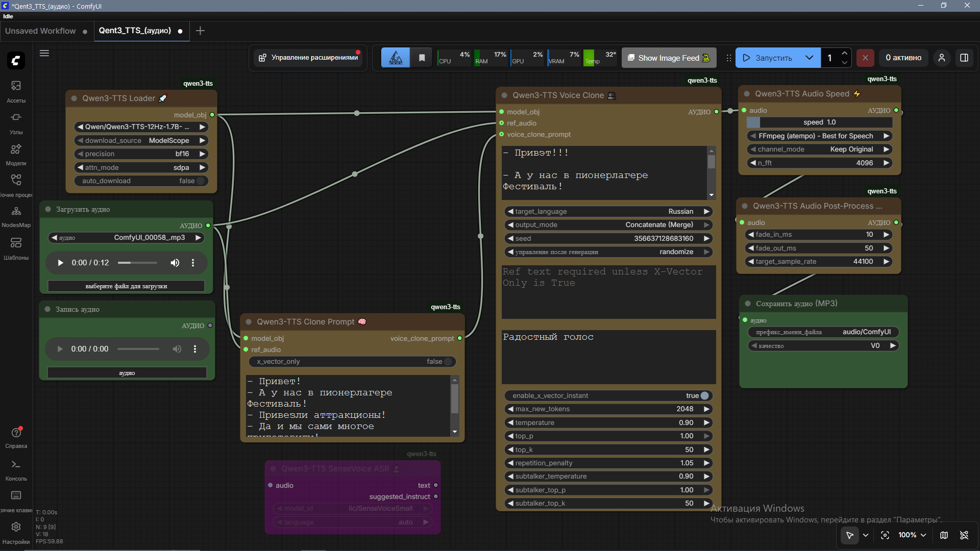Add a new workflow tab
This screenshot has width=980, height=551.
pos(200,31)
